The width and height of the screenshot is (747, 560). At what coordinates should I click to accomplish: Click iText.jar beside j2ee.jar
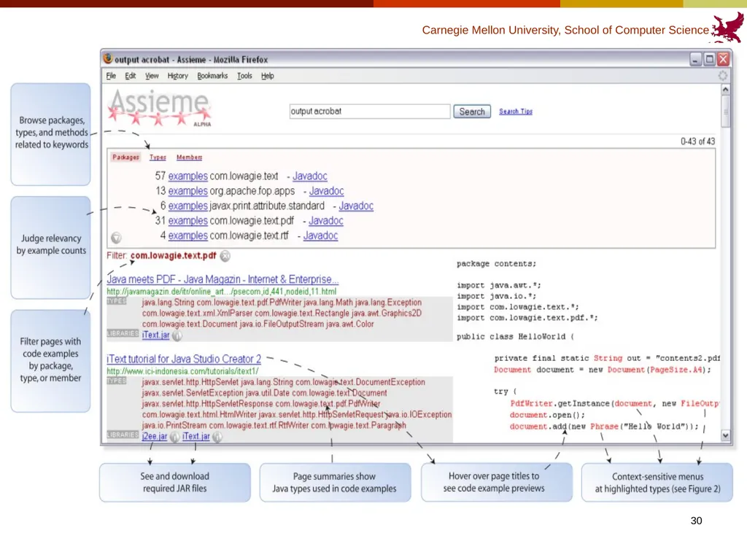pos(196,436)
